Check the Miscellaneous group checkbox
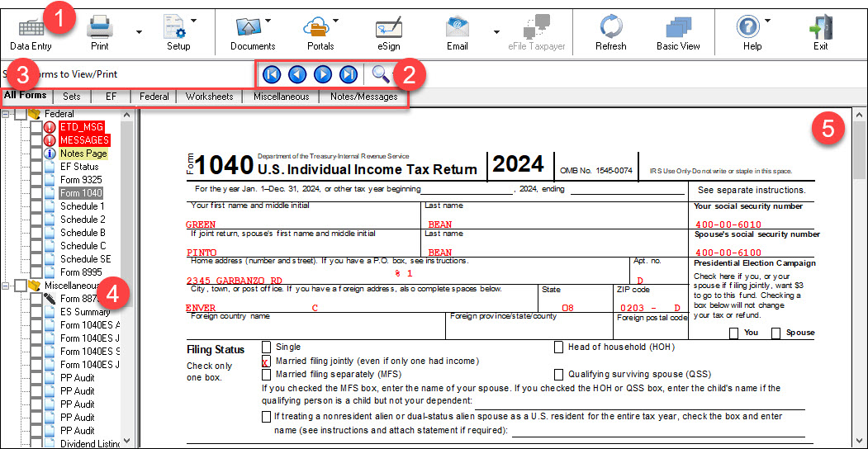868x449 pixels. pos(20,286)
